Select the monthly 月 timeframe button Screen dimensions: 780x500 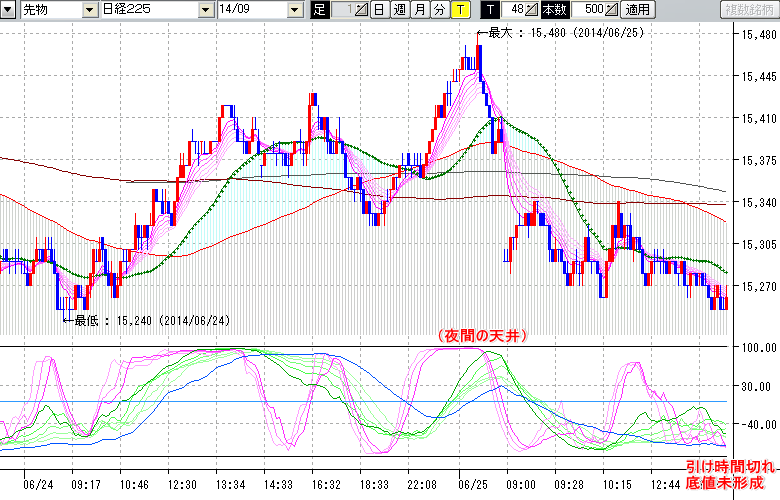pos(419,10)
